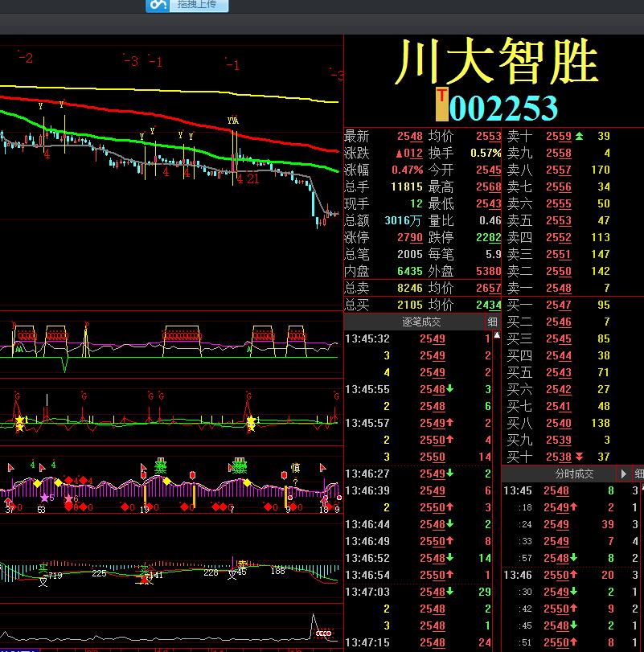The image size is (644, 652).
Task: Select sell level 卖六 price 2555
Action: coord(558,203)
